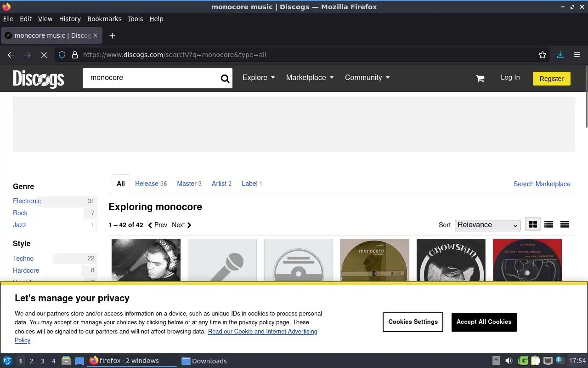Click the Discogs logo

coord(39,79)
